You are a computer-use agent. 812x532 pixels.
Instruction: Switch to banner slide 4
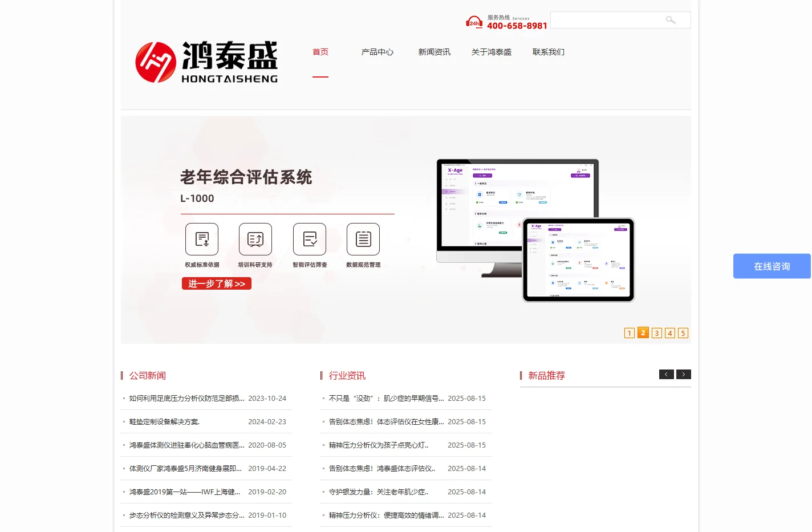(x=670, y=333)
